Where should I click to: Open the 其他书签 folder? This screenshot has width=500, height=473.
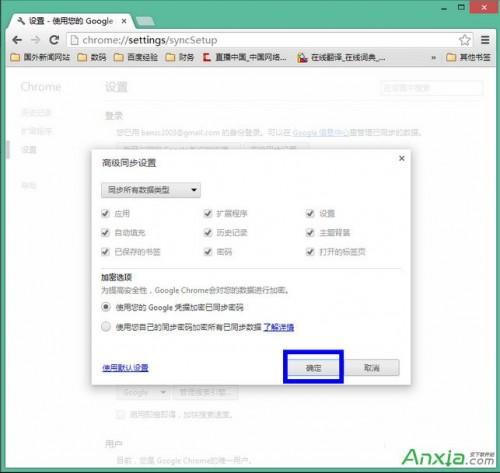point(468,57)
